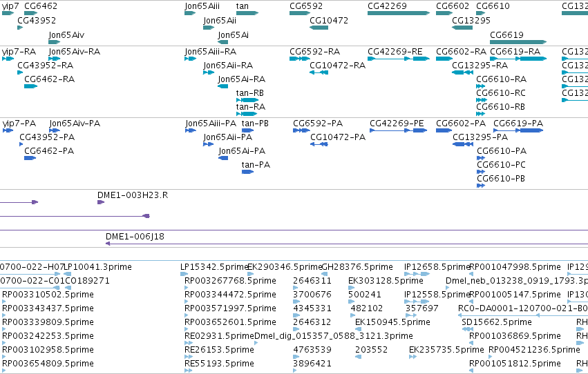Select the CG43952 gene
The width and height of the screenshot is (588, 374).
(x=20, y=28)
